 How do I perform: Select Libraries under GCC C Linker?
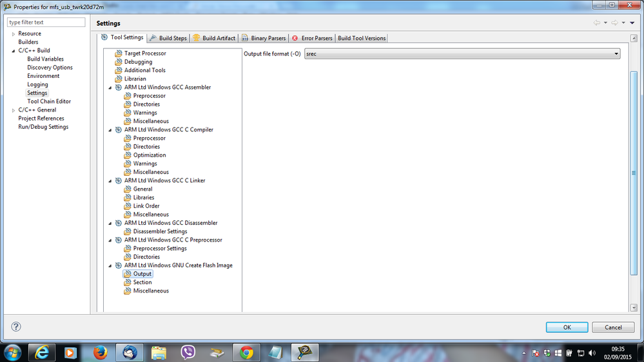click(144, 197)
